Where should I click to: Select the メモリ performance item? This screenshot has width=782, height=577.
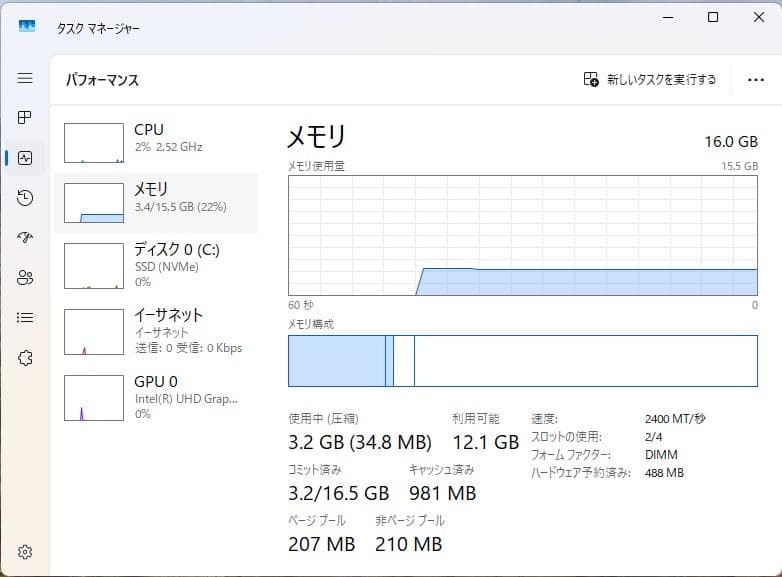click(x=156, y=202)
